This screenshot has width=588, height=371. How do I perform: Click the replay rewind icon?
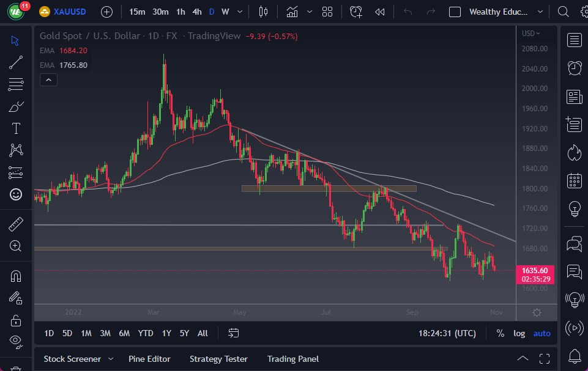pyautogui.click(x=380, y=12)
